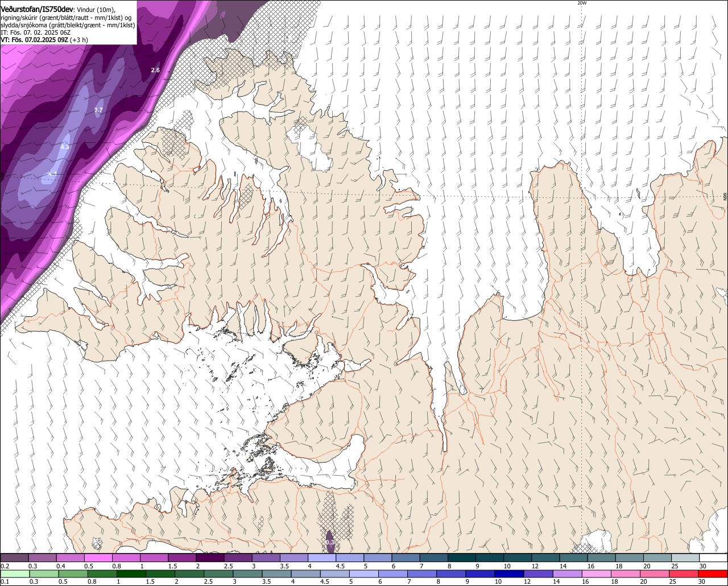The image size is (728, 586).
Task: Click the '3.7' snowfall value on the map
Action: pos(98,110)
